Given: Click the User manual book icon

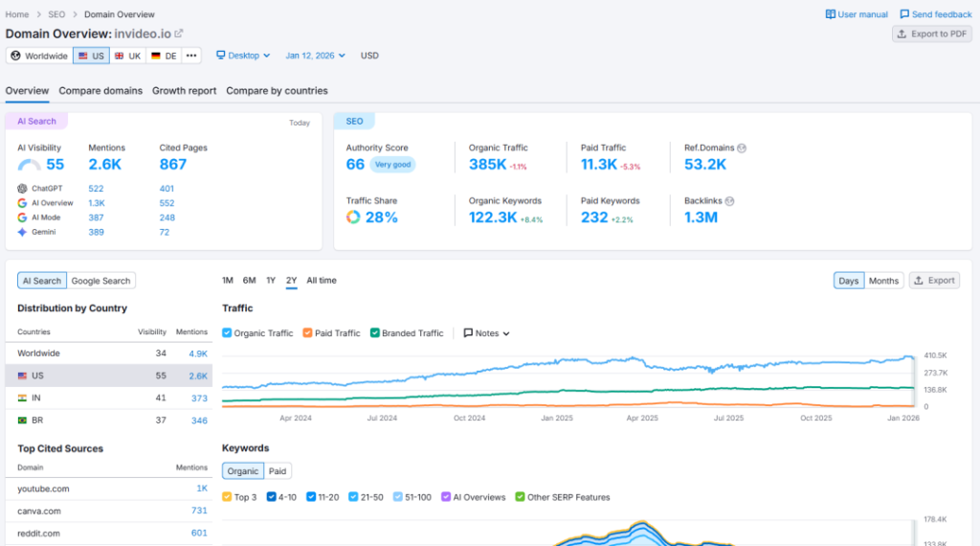Looking at the screenshot, I should click(x=831, y=14).
